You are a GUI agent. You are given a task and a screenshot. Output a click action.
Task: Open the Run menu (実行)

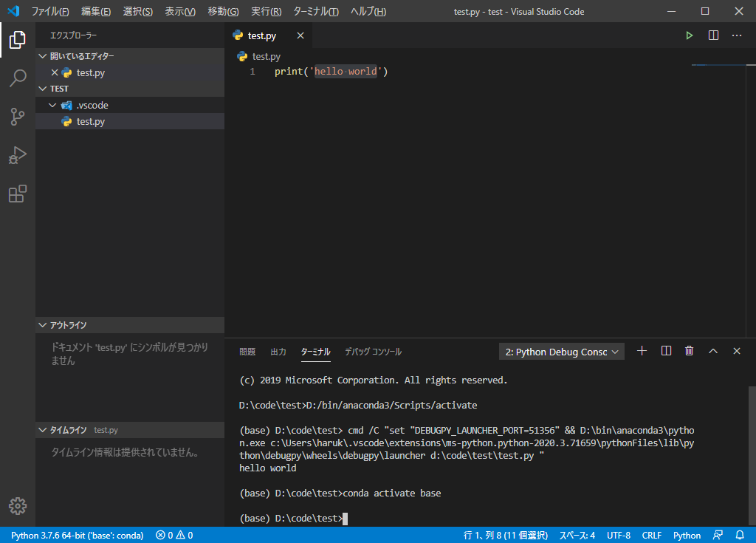pos(266,11)
